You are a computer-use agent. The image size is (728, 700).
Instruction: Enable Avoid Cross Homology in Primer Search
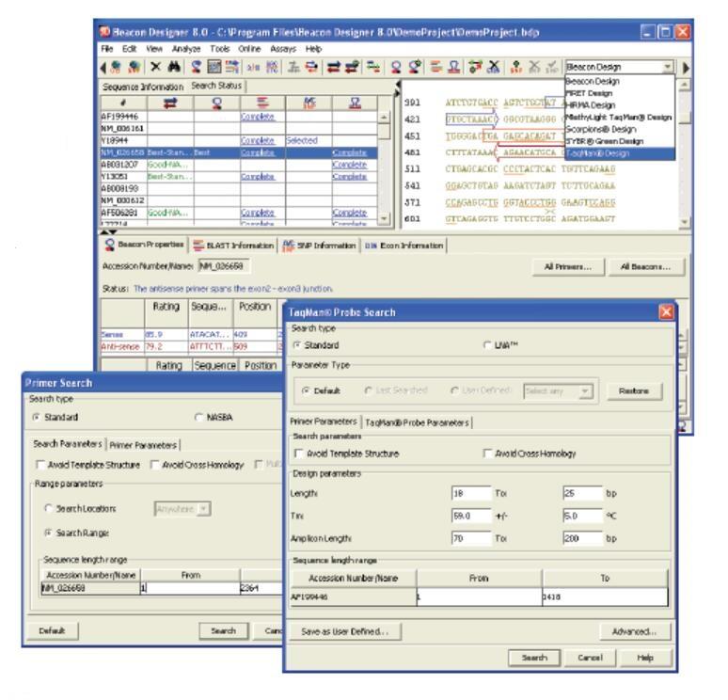pos(155,465)
